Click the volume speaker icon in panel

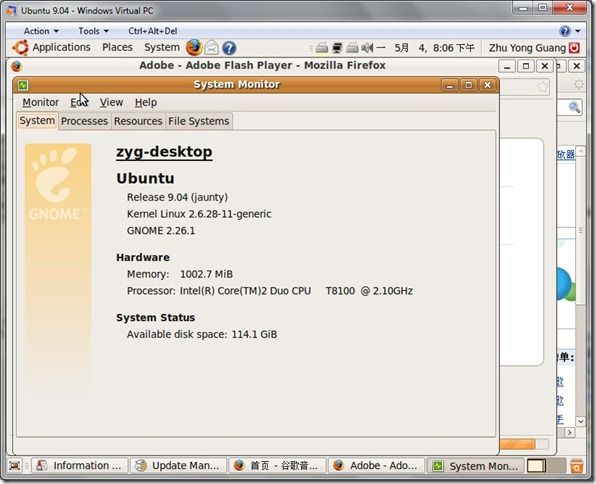pos(367,48)
